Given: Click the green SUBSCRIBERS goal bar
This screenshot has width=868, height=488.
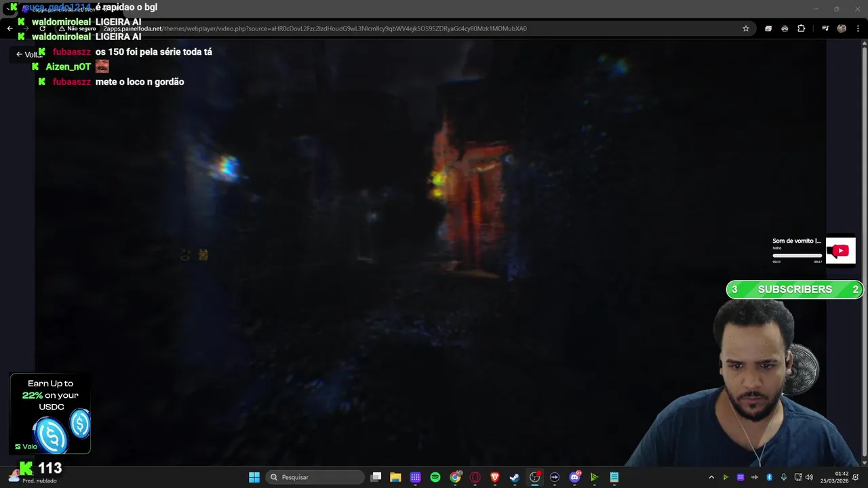Looking at the screenshot, I should pyautogui.click(x=795, y=289).
